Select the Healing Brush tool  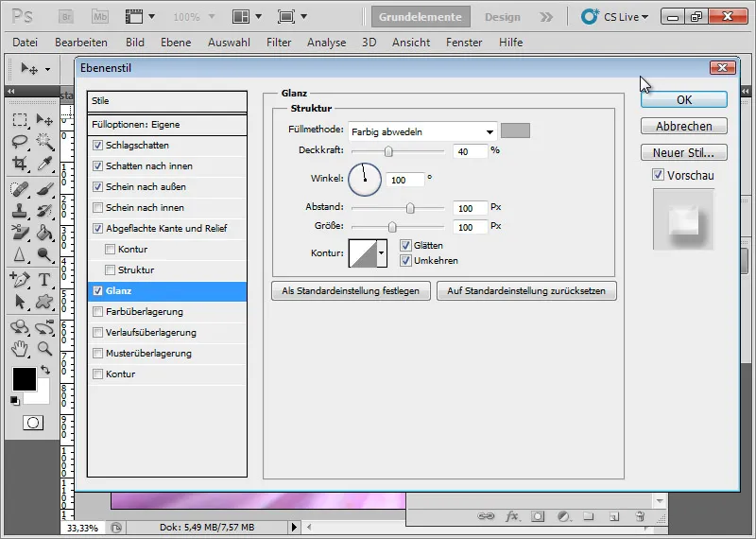pyautogui.click(x=20, y=189)
